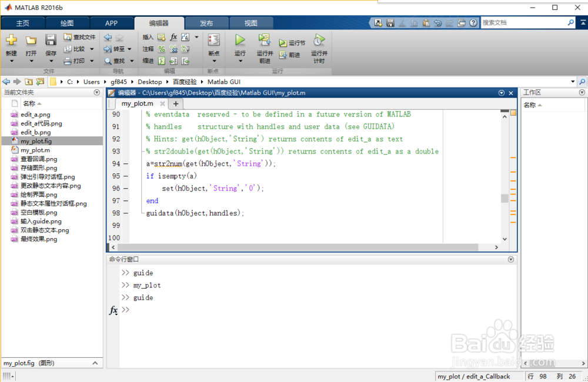Viewport: 588px width, 382px height.
Task: Open the command window actions menu
Action: (511, 259)
